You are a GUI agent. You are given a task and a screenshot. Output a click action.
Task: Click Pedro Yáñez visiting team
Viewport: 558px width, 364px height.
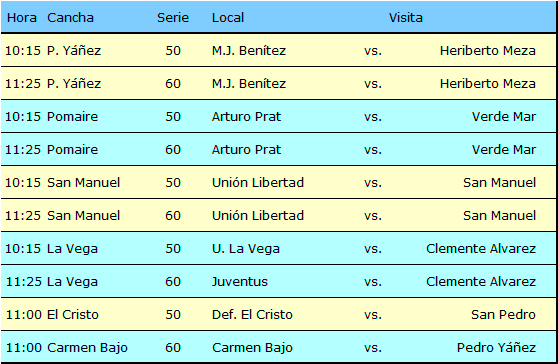click(496, 348)
